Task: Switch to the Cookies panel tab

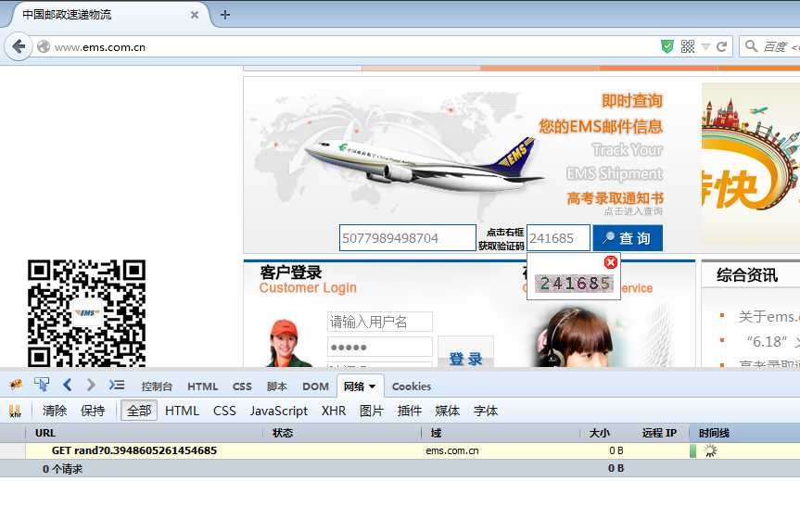Action: point(412,386)
